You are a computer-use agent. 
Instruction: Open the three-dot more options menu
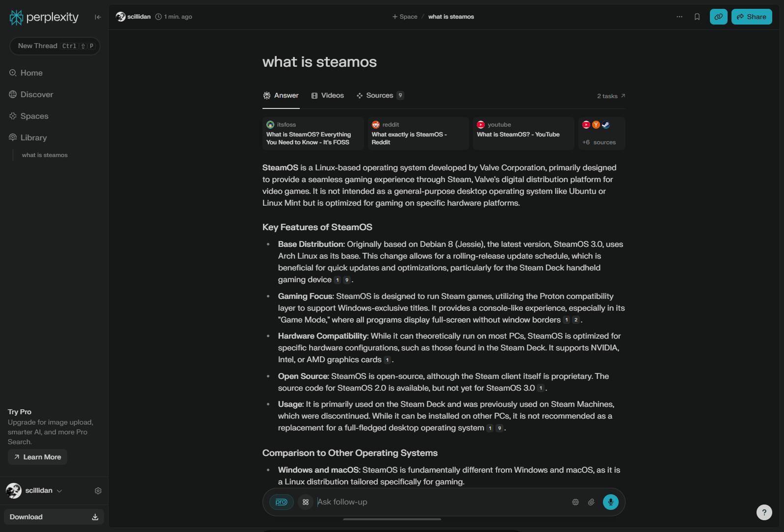(x=679, y=17)
